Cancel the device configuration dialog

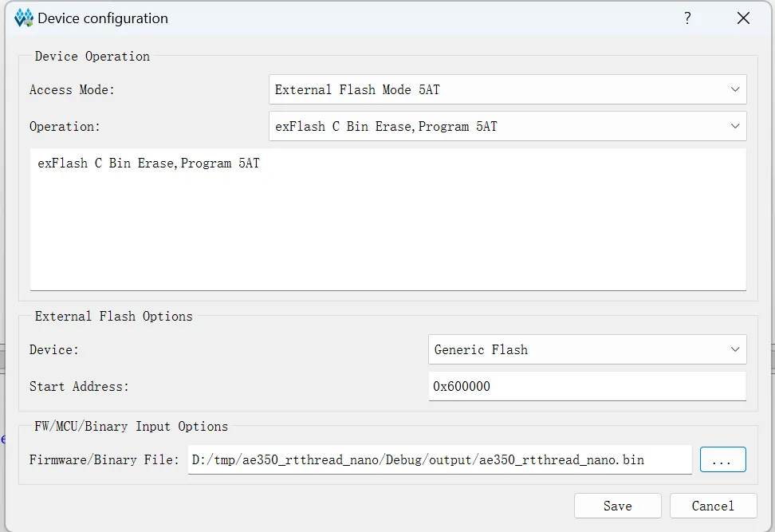point(713,506)
